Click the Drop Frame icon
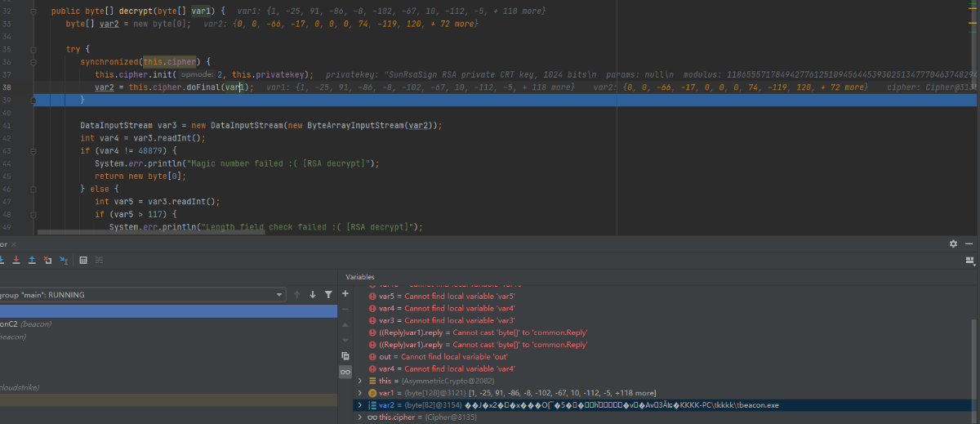 click(x=47, y=260)
